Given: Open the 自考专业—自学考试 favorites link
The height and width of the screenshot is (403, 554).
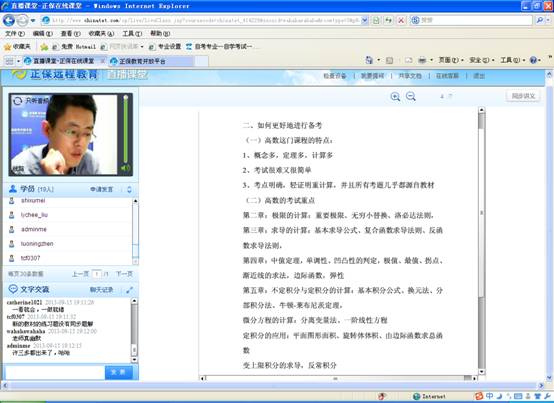Looking at the screenshot, I should (x=219, y=47).
